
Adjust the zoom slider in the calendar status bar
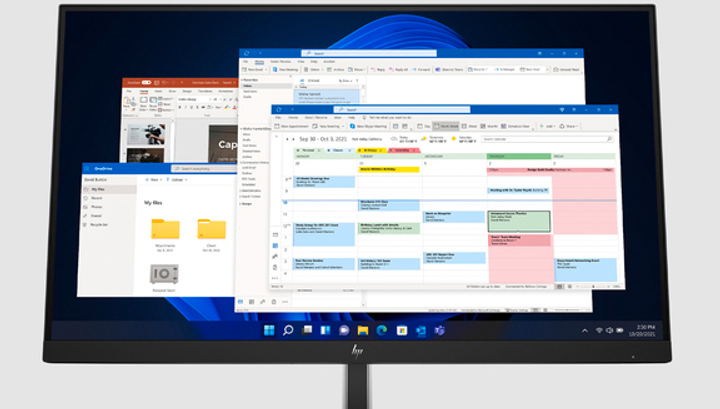[x=593, y=286]
